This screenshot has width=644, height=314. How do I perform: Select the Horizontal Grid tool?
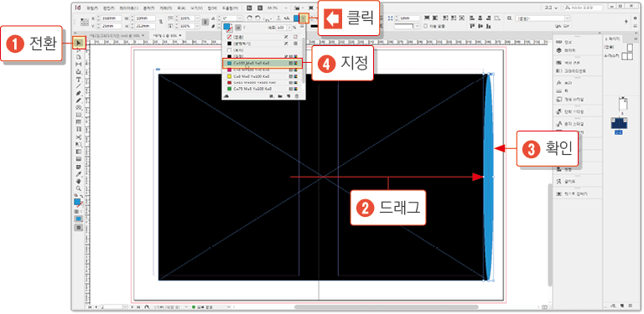(79, 122)
